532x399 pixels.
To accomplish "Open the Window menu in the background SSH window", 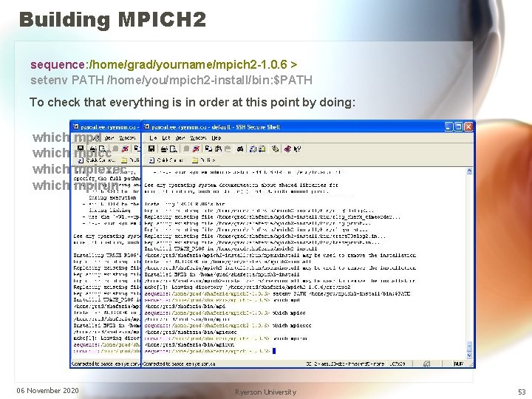I will [x=127, y=137].
